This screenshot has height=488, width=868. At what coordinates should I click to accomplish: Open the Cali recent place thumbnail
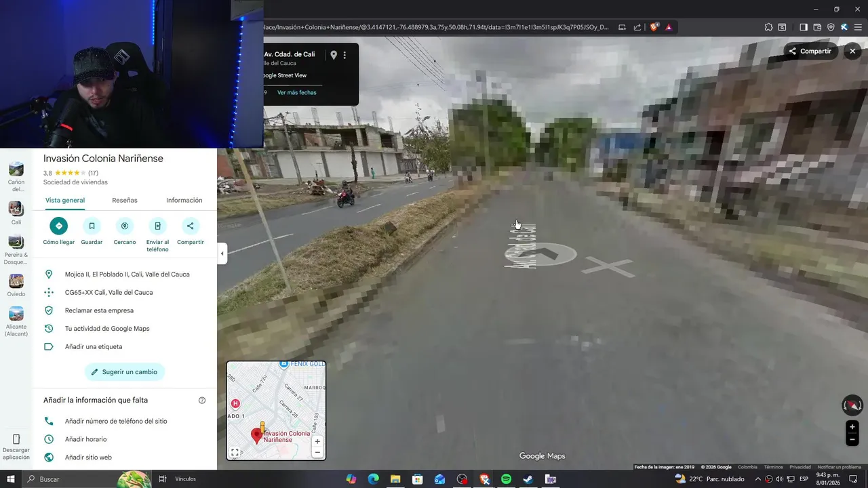[16, 209]
